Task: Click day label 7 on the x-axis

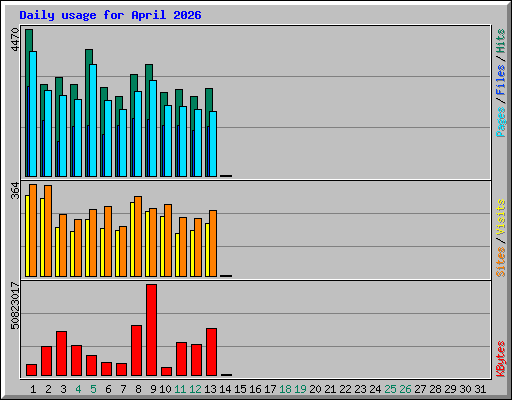Action: pos(123,389)
